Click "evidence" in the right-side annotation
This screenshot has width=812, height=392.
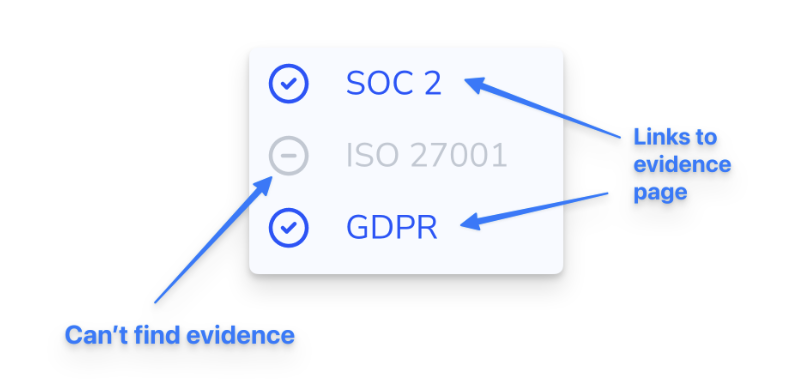(682, 165)
